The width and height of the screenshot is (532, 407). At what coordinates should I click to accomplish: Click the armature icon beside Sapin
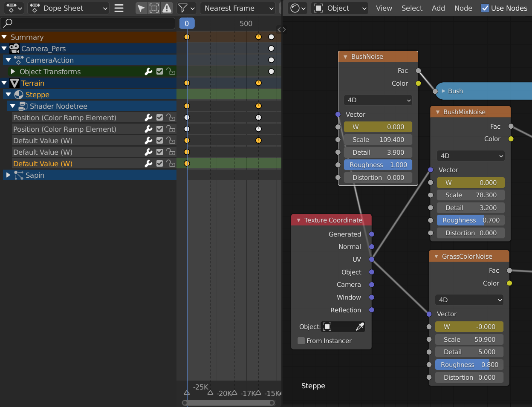[x=19, y=175]
